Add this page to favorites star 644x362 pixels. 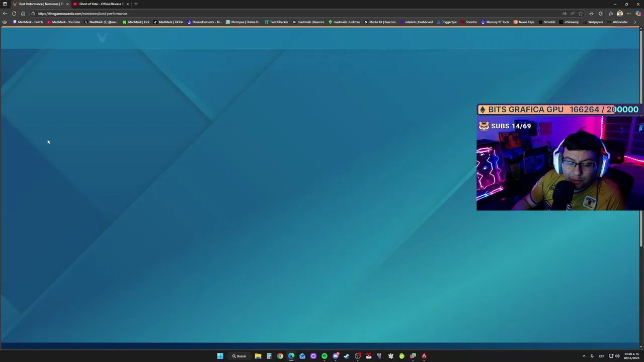(581, 14)
